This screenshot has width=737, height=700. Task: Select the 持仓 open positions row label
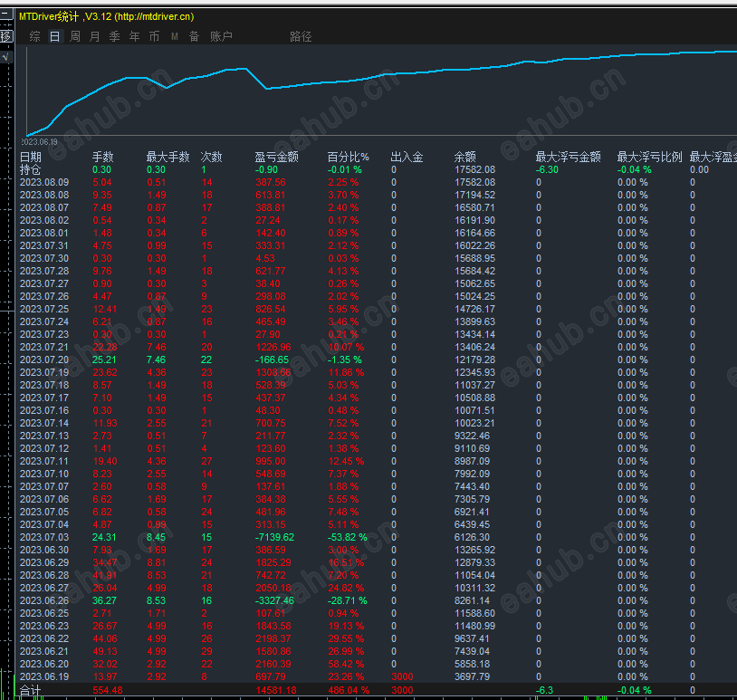31,169
